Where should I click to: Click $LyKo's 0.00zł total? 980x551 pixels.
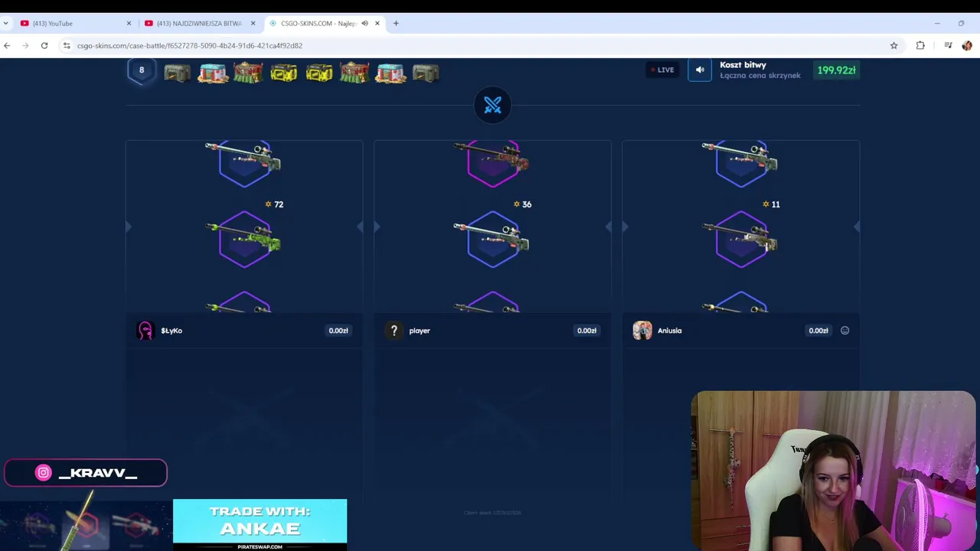(338, 331)
